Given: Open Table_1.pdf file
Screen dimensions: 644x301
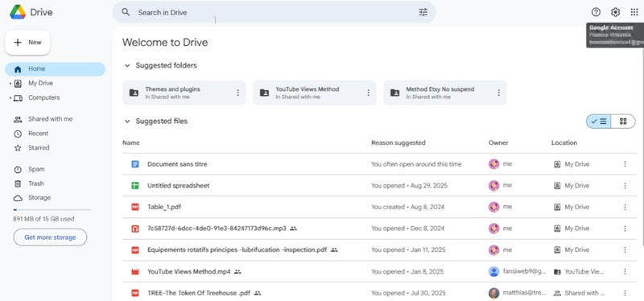Looking at the screenshot, I should coord(164,207).
